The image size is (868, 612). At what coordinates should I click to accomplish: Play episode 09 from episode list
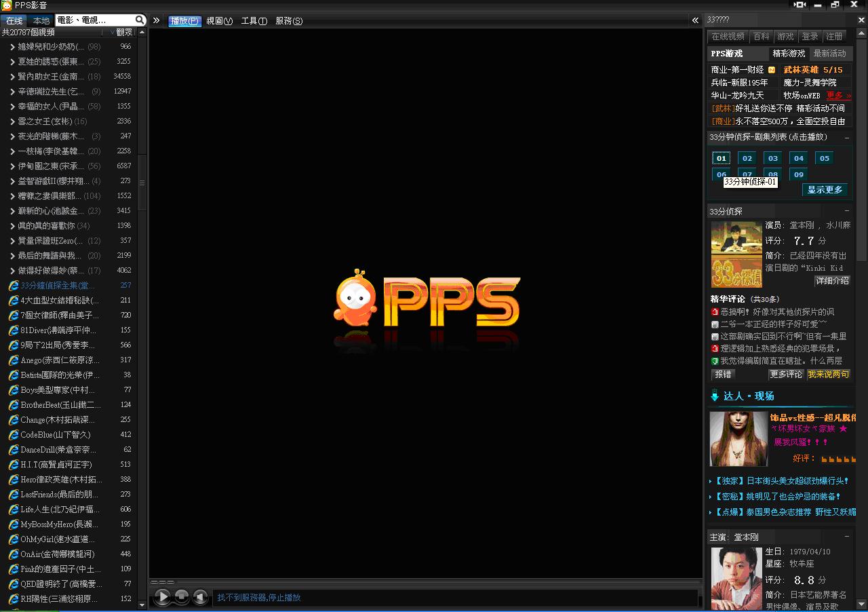tap(799, 174)
